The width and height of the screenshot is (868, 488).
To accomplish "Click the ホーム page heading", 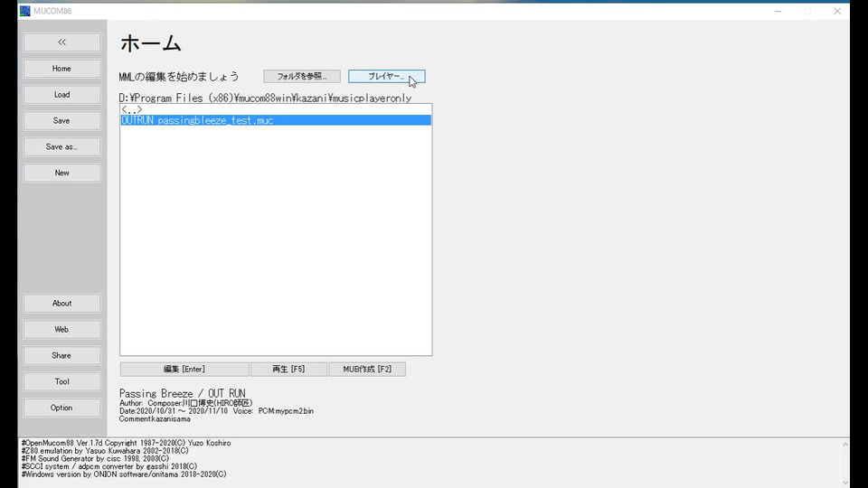I will coord(151,43).
